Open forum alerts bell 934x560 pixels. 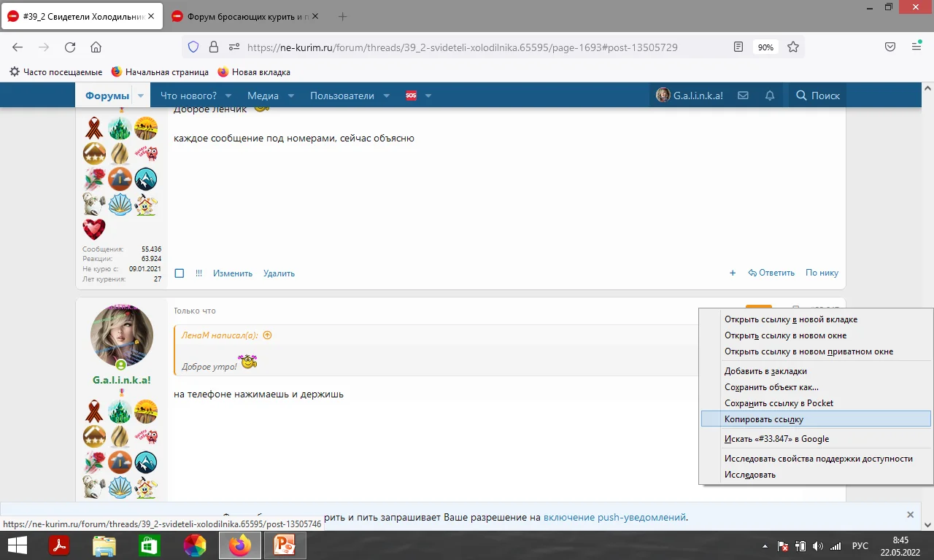click(770, 96)
